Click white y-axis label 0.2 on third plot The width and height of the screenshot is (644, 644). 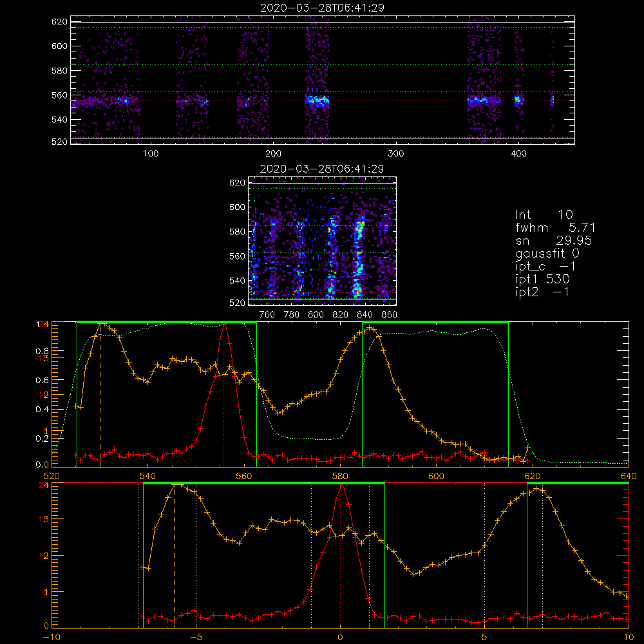(x=43, y=439)
